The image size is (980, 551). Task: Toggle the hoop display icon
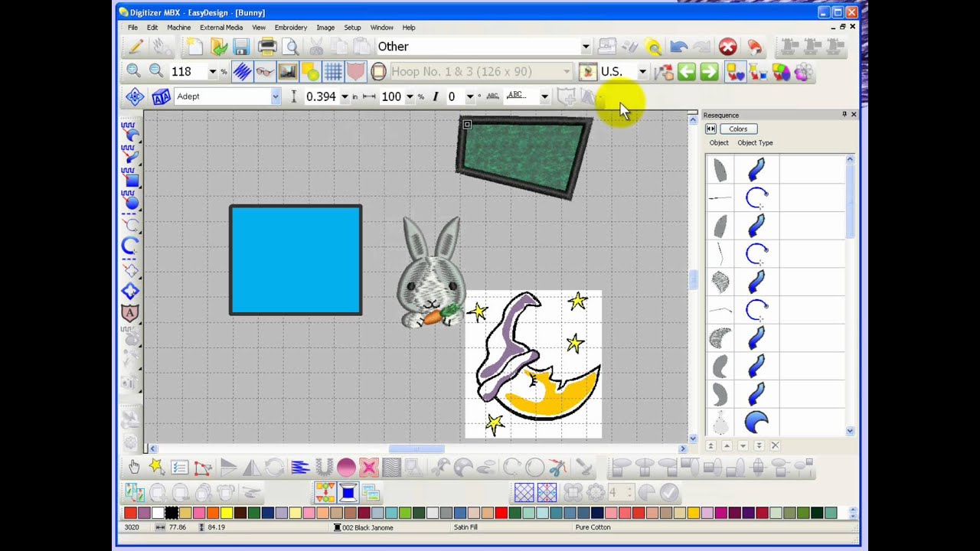tap(378, 72)
